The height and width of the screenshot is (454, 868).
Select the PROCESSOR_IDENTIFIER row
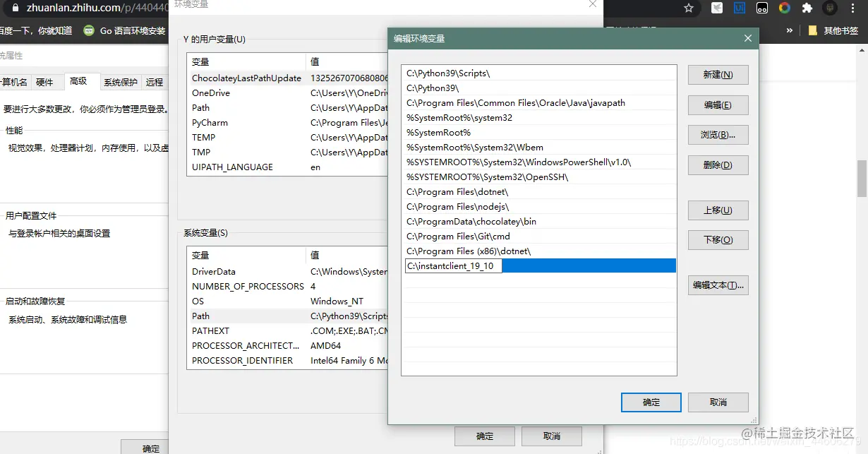pyautogui.click(x=288, y=361)
